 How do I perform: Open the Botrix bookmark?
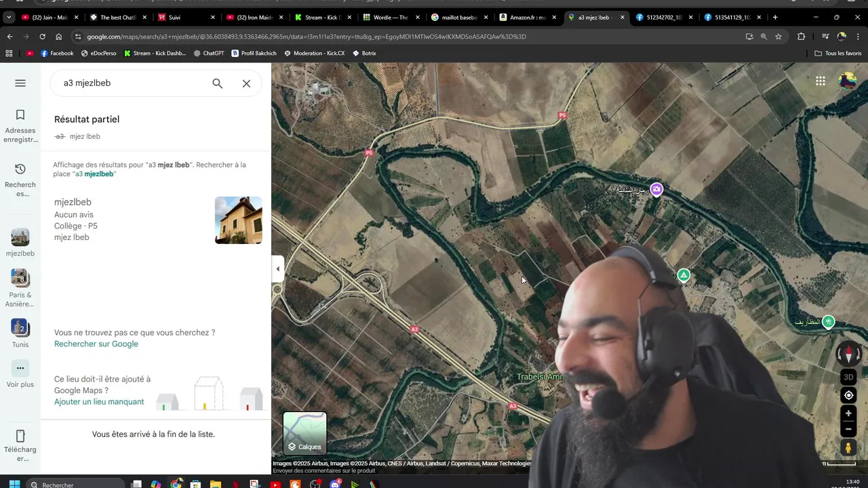[364, 53]
